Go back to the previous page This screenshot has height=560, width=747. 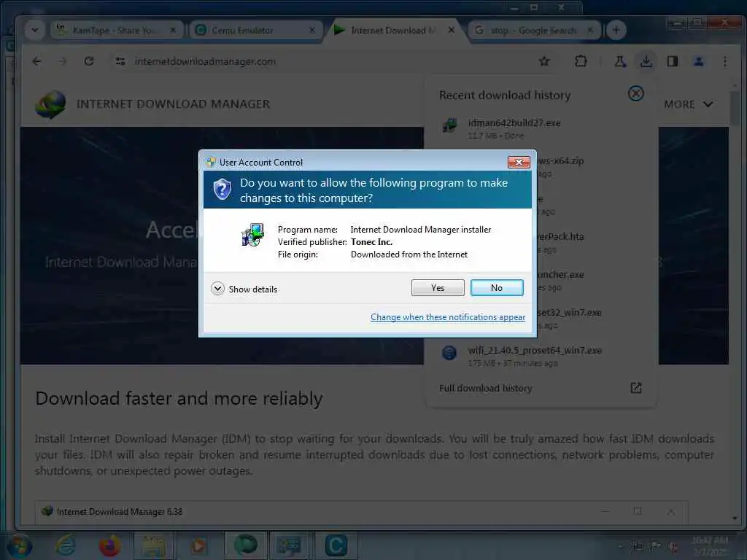coord(36,61)
